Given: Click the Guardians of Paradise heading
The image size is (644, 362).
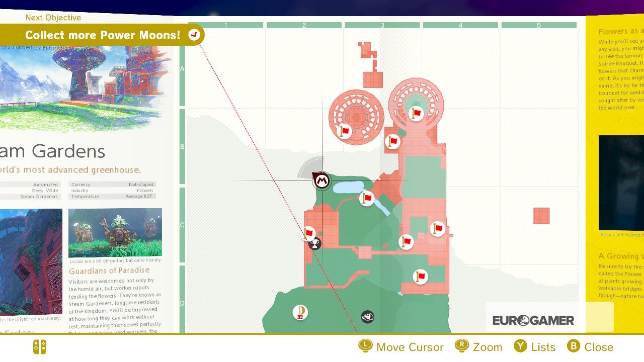Looking at the screenshot, I should click(109, 270).
